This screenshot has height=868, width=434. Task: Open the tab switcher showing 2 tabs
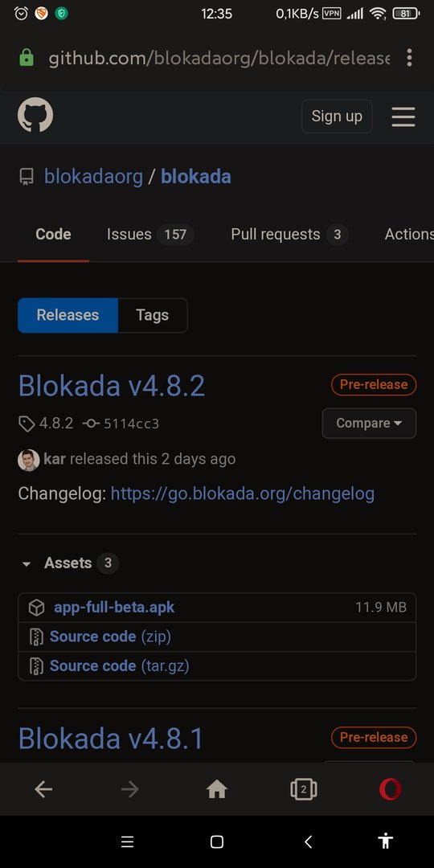[303, 789]
